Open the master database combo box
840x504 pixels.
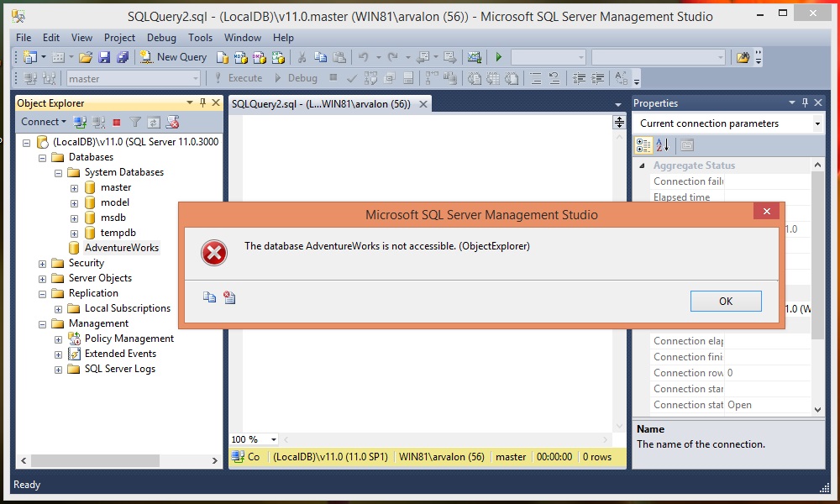click(134, 79)
